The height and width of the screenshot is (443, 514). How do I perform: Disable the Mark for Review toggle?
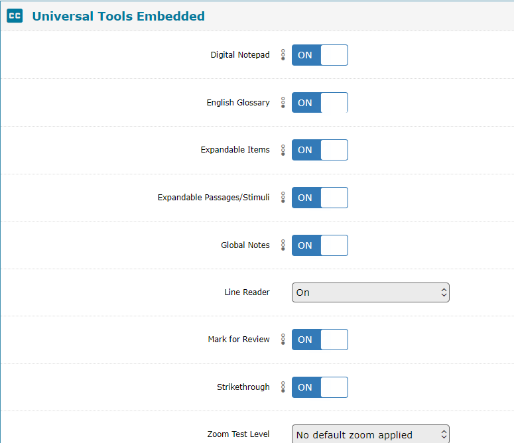[320, 340]
